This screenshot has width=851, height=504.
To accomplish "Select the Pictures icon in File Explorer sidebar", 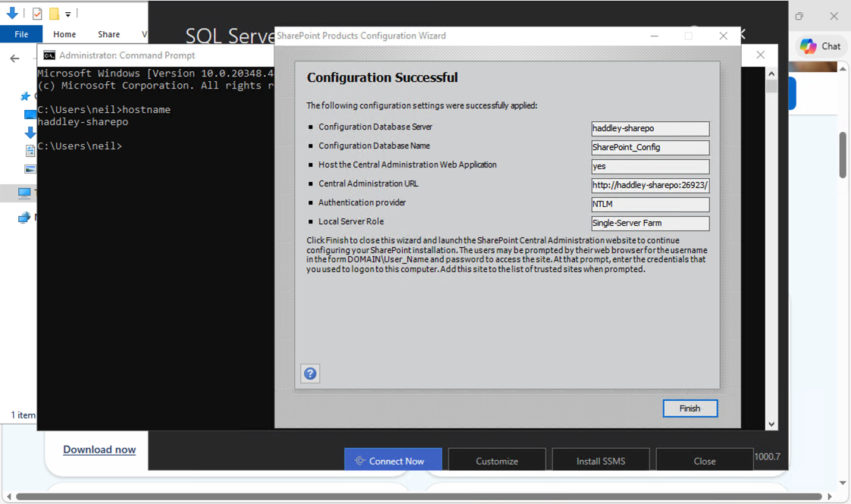I will coord(30,169).
